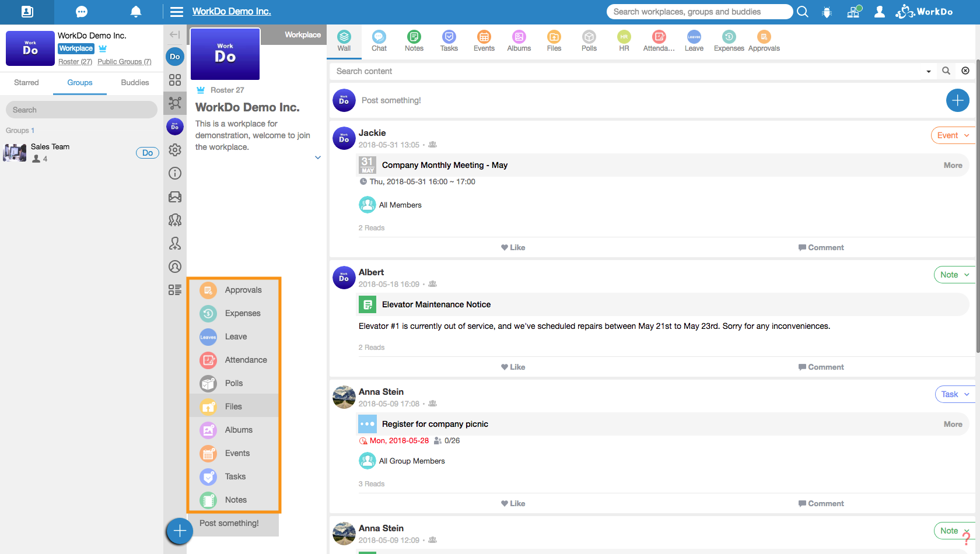Open the Attendance tool in the top toolbar
Image resolution: width=980 pixels, height=554 pixels.
tap(659, 41)
